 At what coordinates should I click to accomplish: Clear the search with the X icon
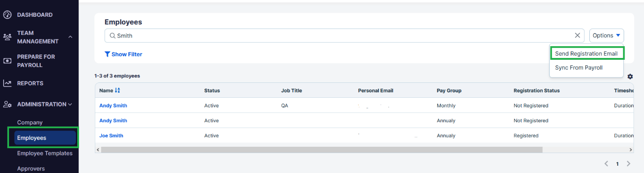pyautogui.click(x=578, y=35)
